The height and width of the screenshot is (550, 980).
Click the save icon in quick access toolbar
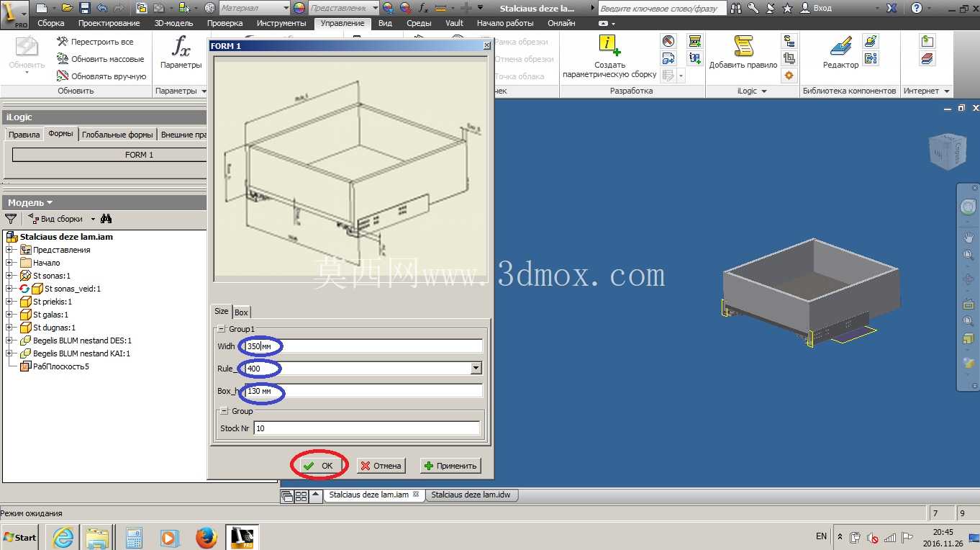pyautogui.click(x=84, y=8)
